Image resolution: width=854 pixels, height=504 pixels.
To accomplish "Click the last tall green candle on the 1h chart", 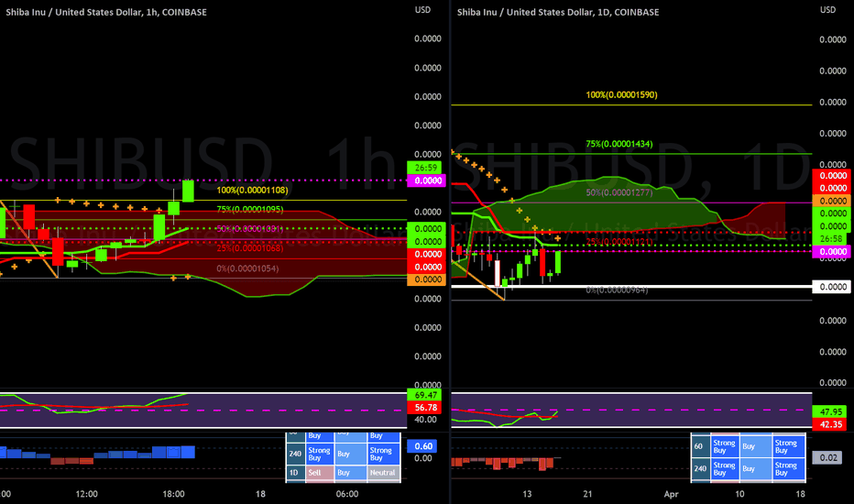I will [x=188, y=192].
